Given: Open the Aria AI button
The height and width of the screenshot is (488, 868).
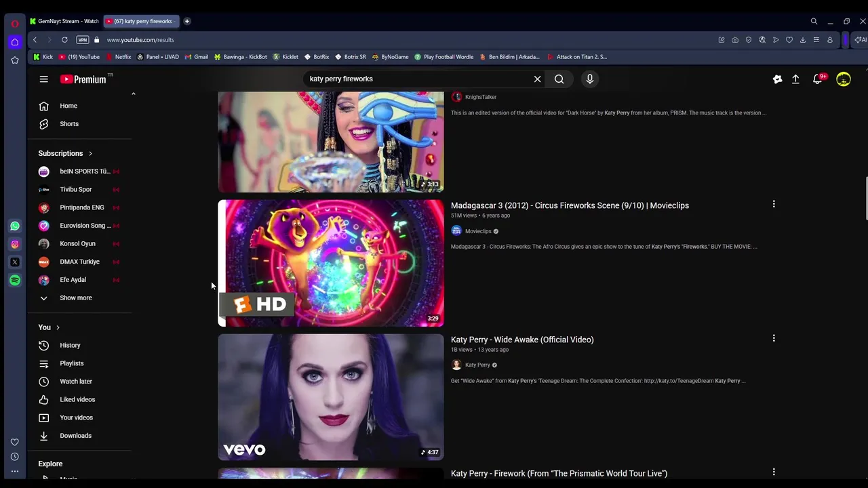Looking at the screenshot, I should click(x=861, y=40).
